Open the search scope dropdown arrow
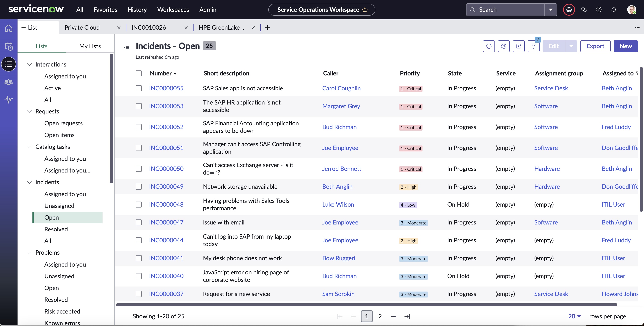 pyautogui.click(x=551, y=10)
